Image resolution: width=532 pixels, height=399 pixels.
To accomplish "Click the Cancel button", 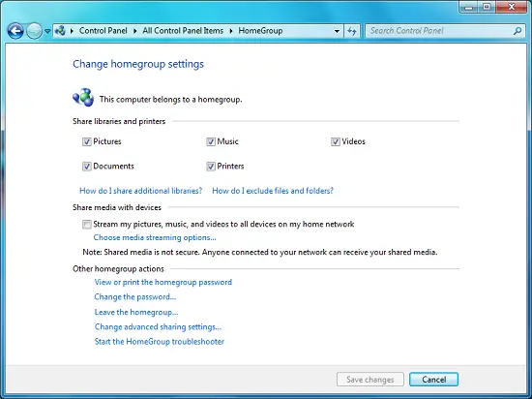I will pos(434,380).
